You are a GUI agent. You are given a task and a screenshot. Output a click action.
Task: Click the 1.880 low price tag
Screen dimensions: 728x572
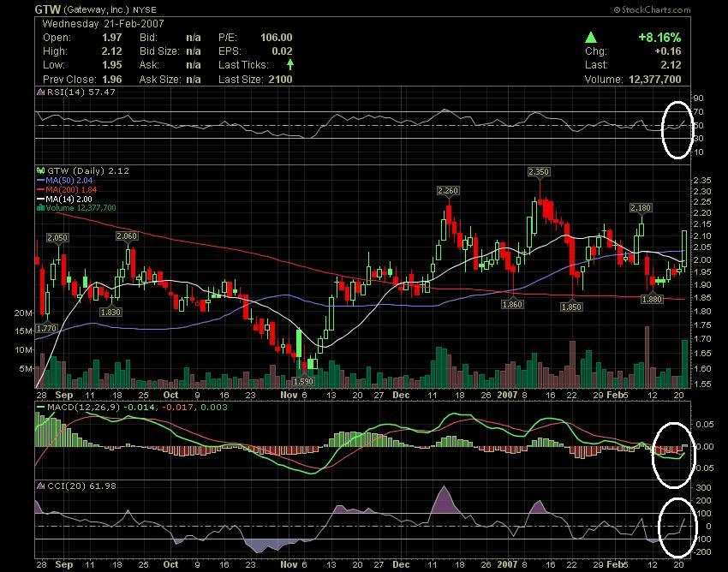[652, 300]
